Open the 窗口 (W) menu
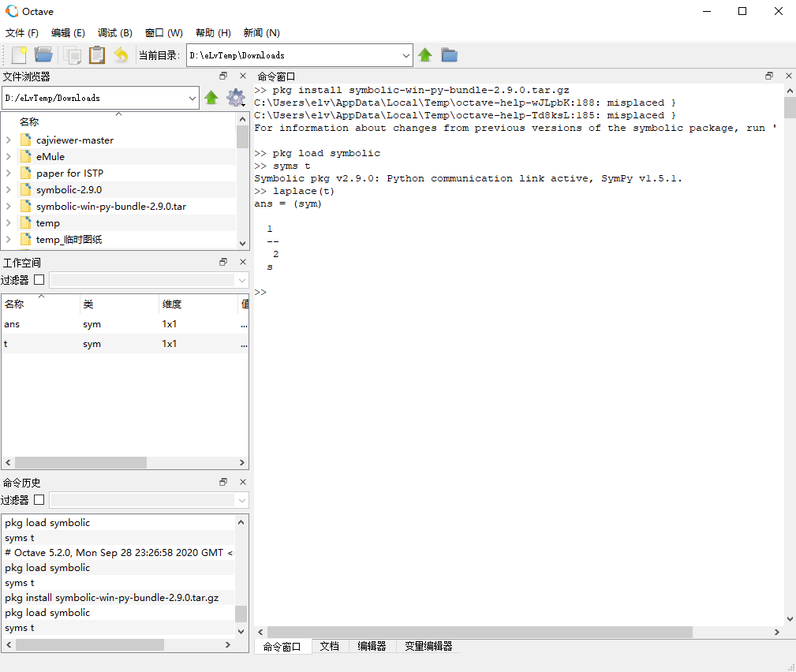The width and height of the screenshot is (796, 672). (163, 32)
